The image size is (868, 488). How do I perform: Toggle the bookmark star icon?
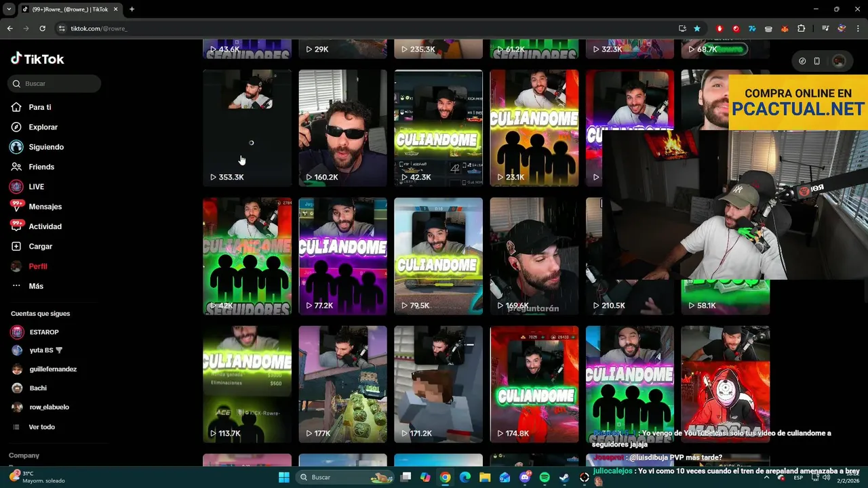pyautogui.click(x=697, y=28)
